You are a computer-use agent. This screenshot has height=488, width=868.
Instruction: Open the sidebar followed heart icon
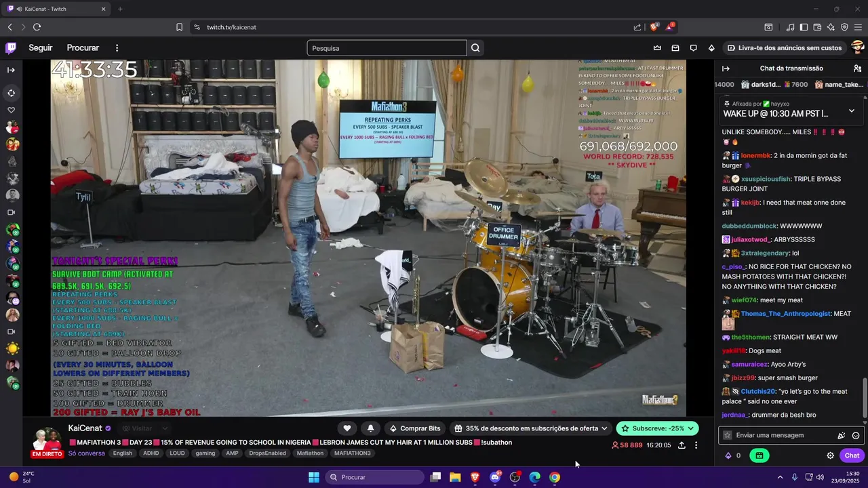click(x=11, y=110)
